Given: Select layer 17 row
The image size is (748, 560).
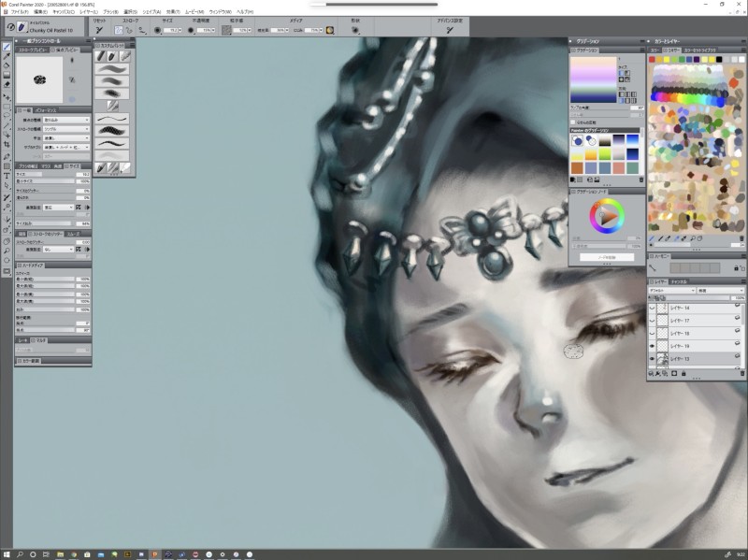Looking at the screenshot, I should pos(696,321).
